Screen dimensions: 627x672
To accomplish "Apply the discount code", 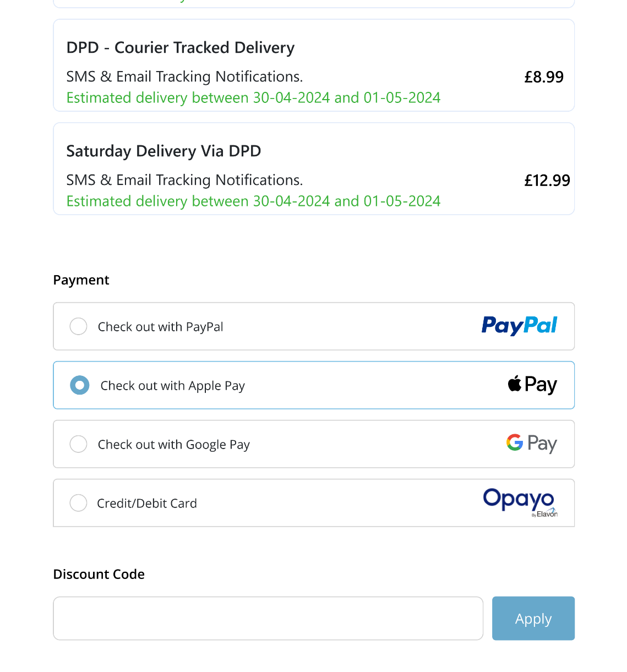I will [533, 619].
